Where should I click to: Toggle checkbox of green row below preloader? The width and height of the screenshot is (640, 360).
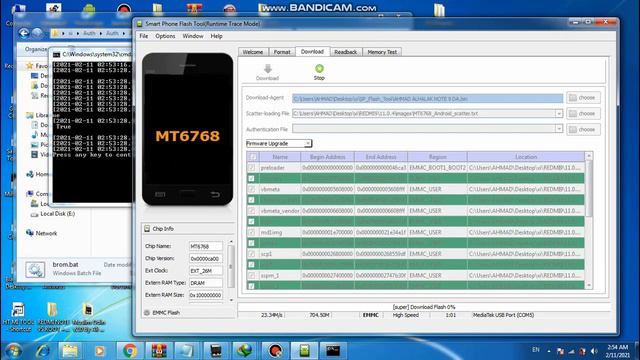point(251,178)
